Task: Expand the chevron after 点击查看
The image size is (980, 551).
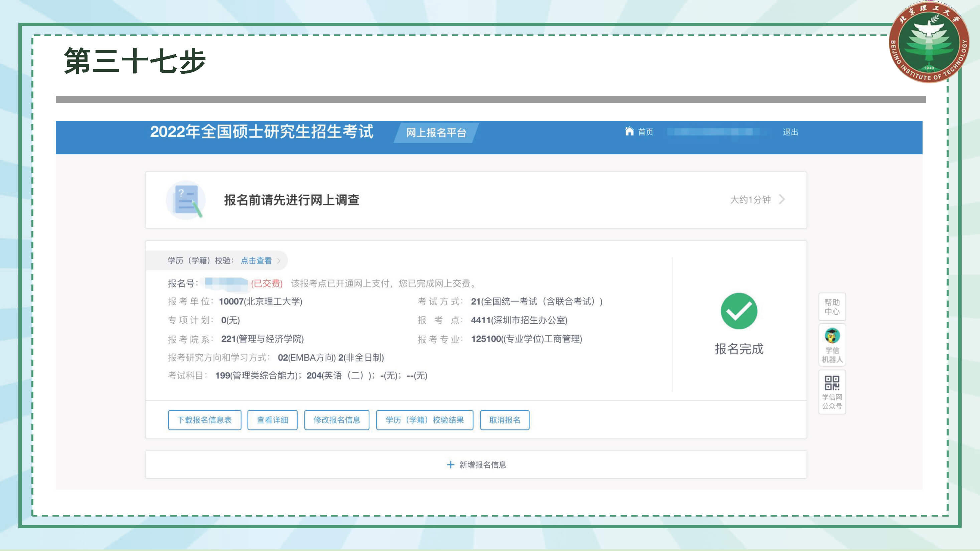Action: coord(279,261)
